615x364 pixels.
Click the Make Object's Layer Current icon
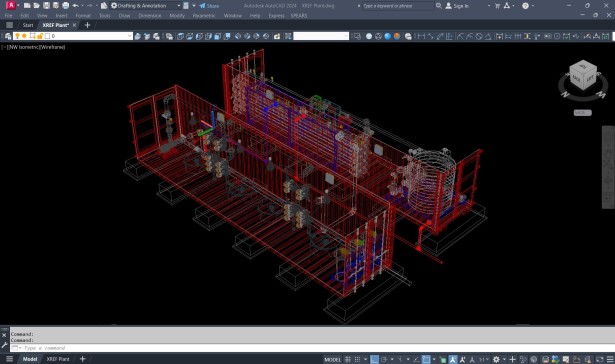click(x=137, y=36)
